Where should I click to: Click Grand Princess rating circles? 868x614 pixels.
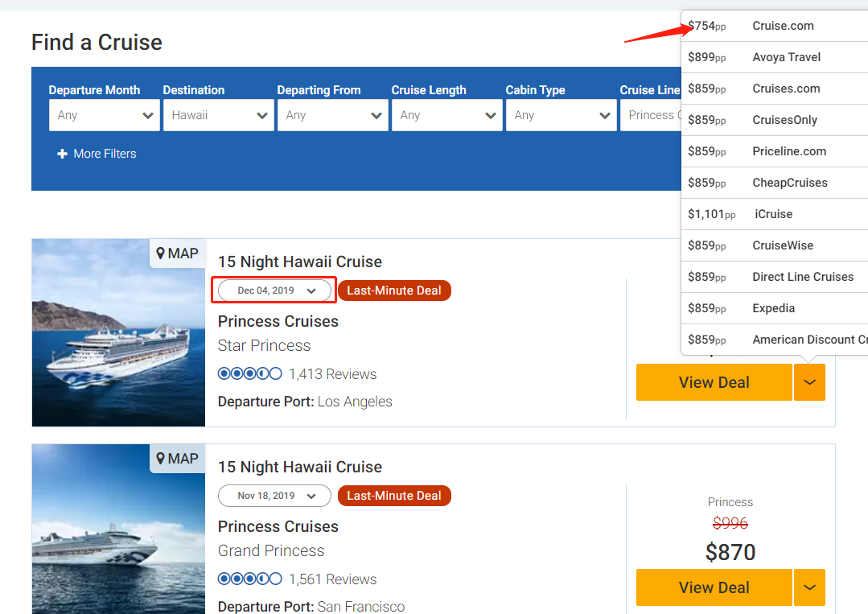pos(249,579)
